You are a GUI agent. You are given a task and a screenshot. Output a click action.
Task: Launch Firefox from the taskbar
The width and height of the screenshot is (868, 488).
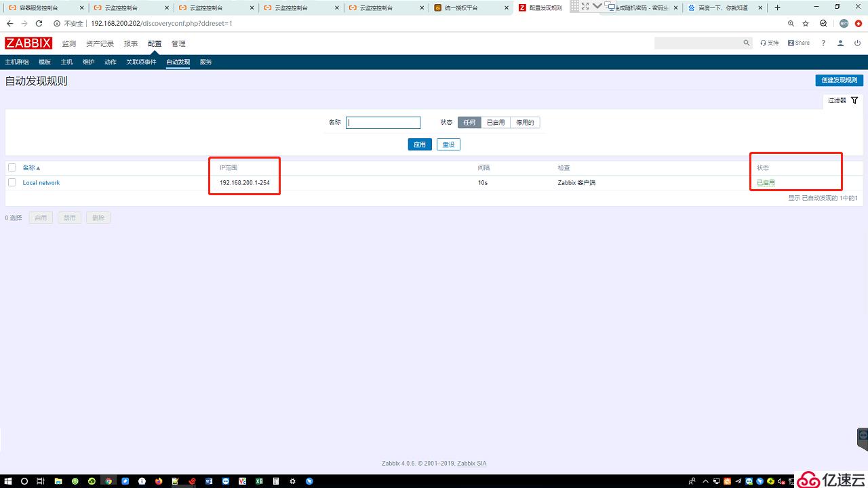[x=159, y=481]
